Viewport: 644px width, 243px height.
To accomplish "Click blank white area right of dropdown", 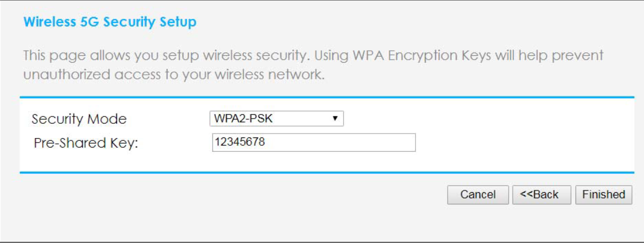I will (485, 120).
